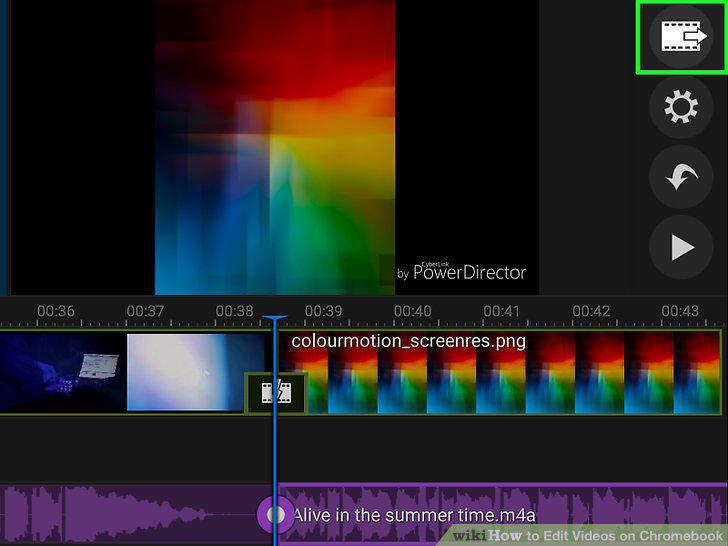
Task: Tap the 00:42 mark on timeline ruler
Action: (591, 311)
